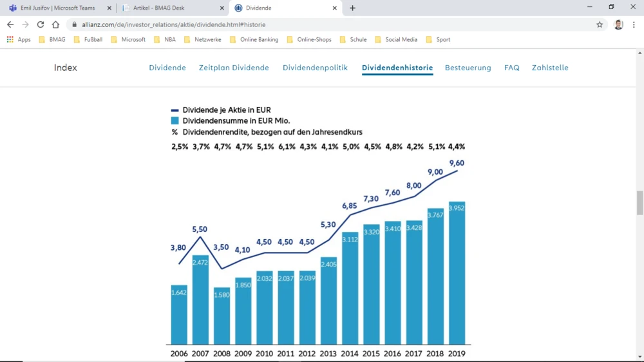Bookmark this page with star icon
Screen dimensions: 644x362
click(x=600, y=24)
